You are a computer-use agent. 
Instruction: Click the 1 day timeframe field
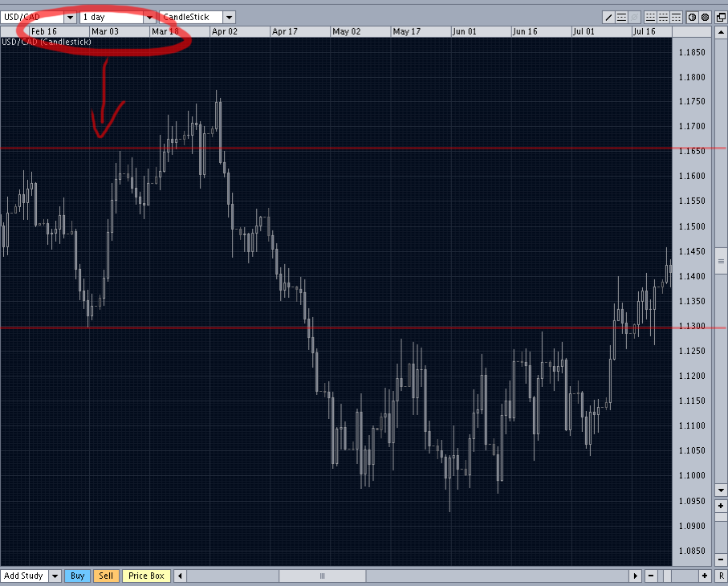pos(112,18)
